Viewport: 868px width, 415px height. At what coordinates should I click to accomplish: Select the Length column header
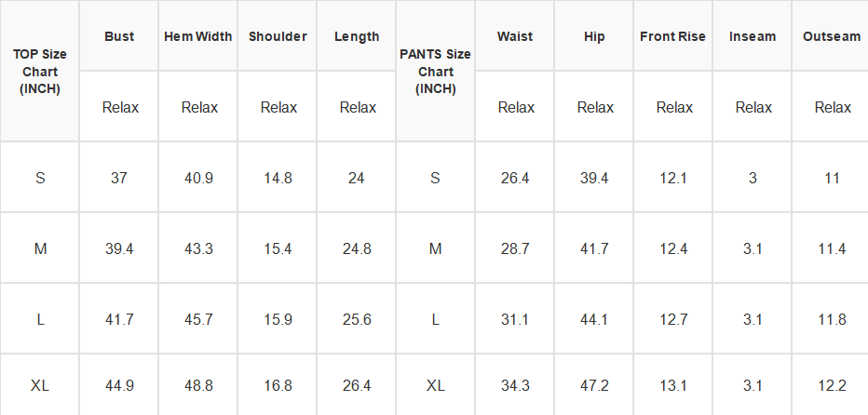click(357, 36)
